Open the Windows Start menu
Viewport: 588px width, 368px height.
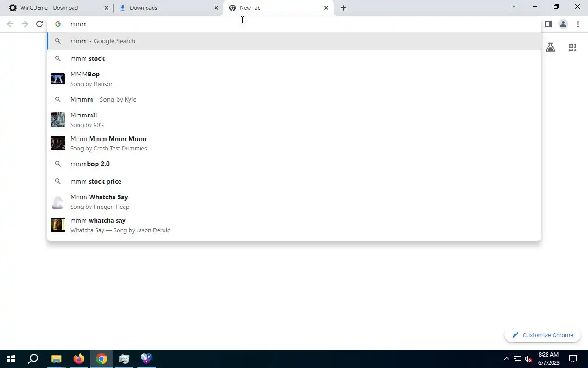tap(11, 359)
